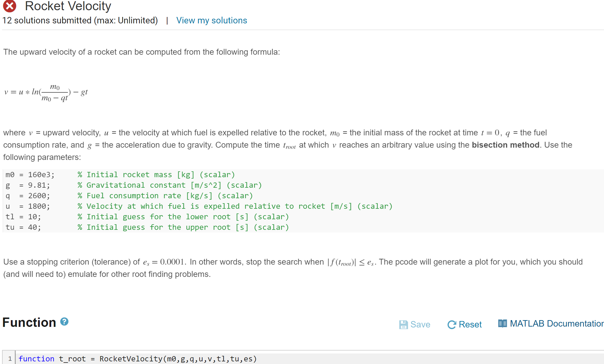
Task: Open MATLAB Documentation
Action: pyautogui.click(x=555, y=323)
